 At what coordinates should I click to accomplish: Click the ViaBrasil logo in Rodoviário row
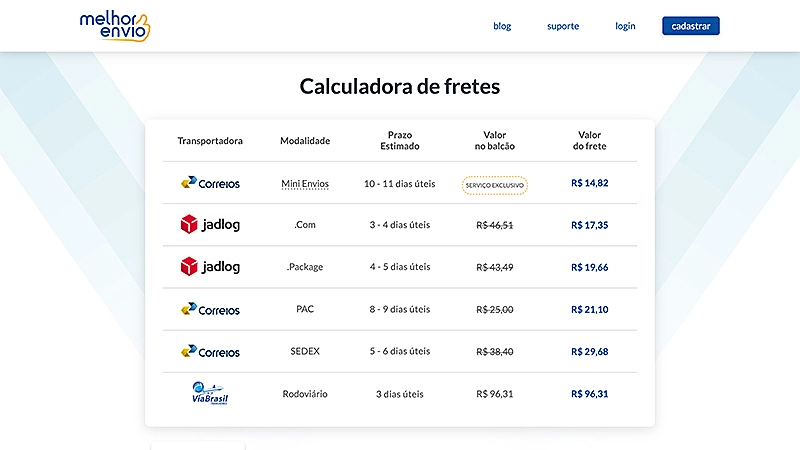(210, 392)
